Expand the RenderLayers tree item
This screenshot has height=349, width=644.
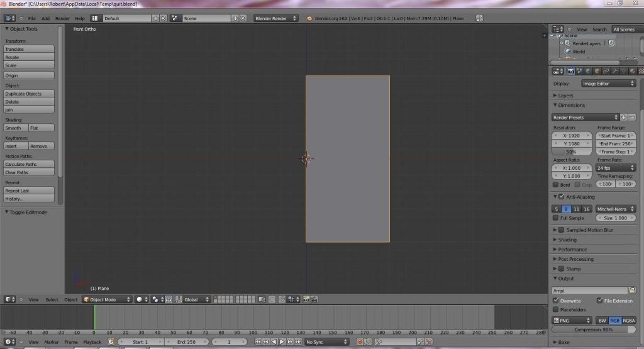562,43
